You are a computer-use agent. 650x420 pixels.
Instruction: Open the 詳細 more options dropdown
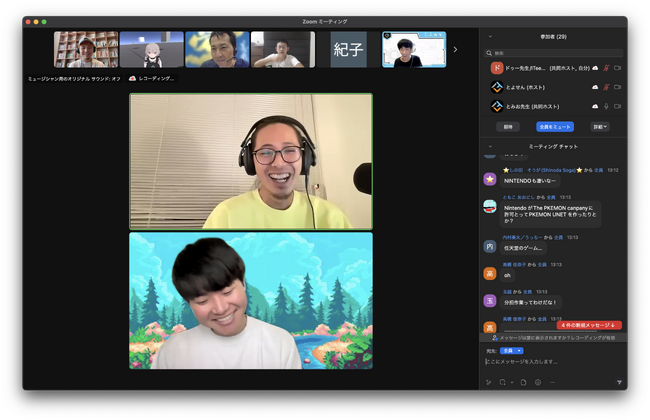coord(600,127)
